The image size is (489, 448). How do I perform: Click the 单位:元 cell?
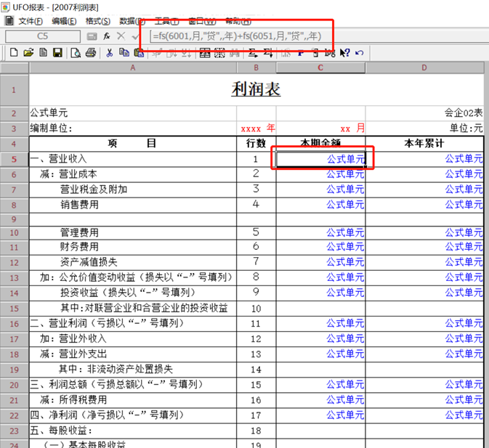[424, 129]
